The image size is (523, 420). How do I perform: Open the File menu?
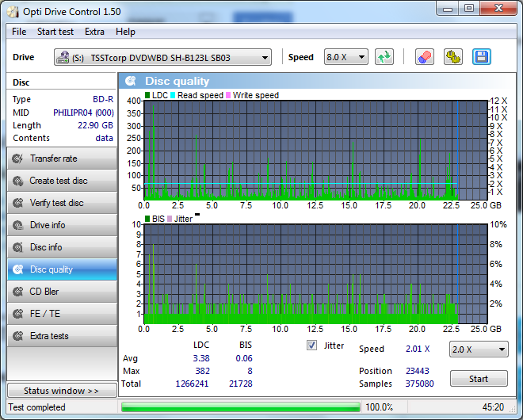point(19,32)
